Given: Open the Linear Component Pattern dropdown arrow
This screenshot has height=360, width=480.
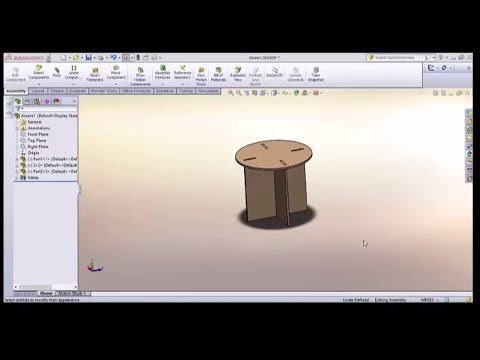Looking at the screenshot, I should pos(73,84).
